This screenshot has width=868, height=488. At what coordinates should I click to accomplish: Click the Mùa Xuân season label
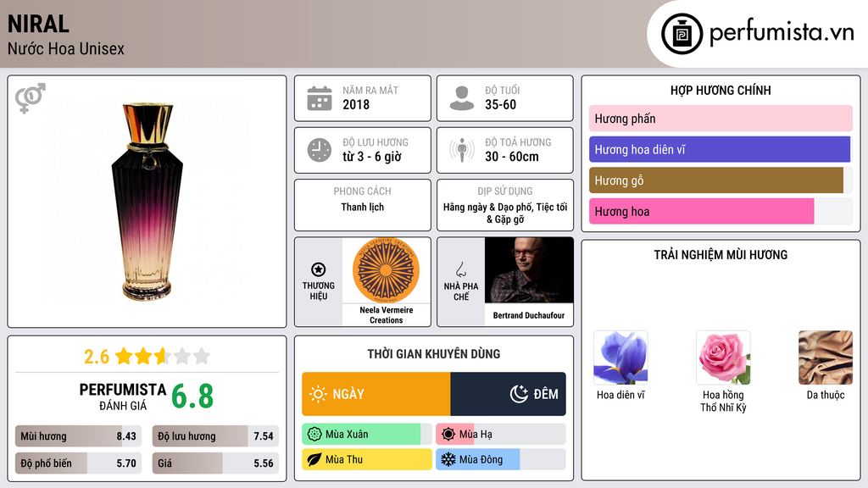pos(347,435)
